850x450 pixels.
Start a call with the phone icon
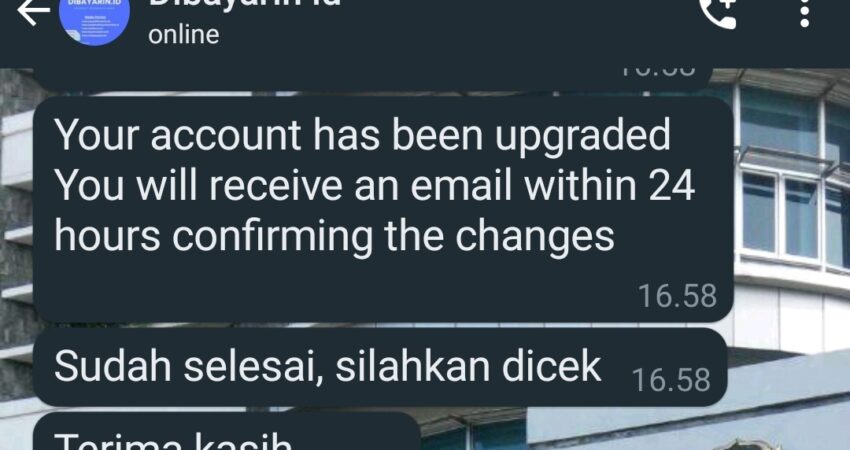click(x=719, y=12)
